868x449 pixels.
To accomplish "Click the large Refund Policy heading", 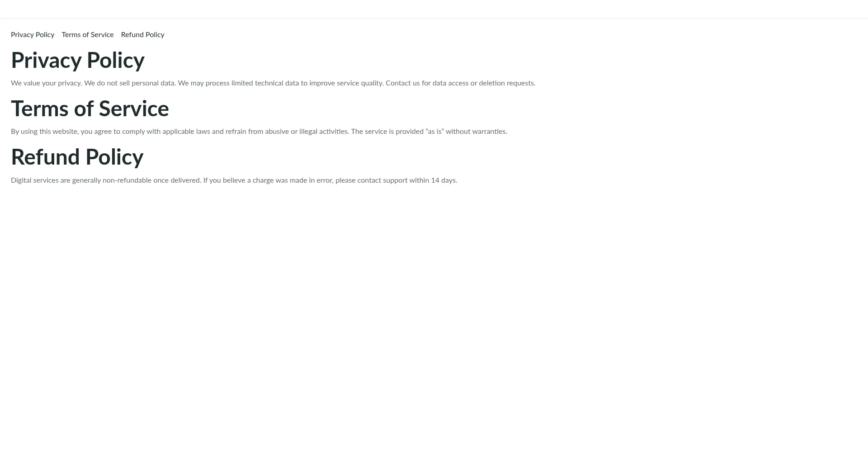I will coord(77,157).
